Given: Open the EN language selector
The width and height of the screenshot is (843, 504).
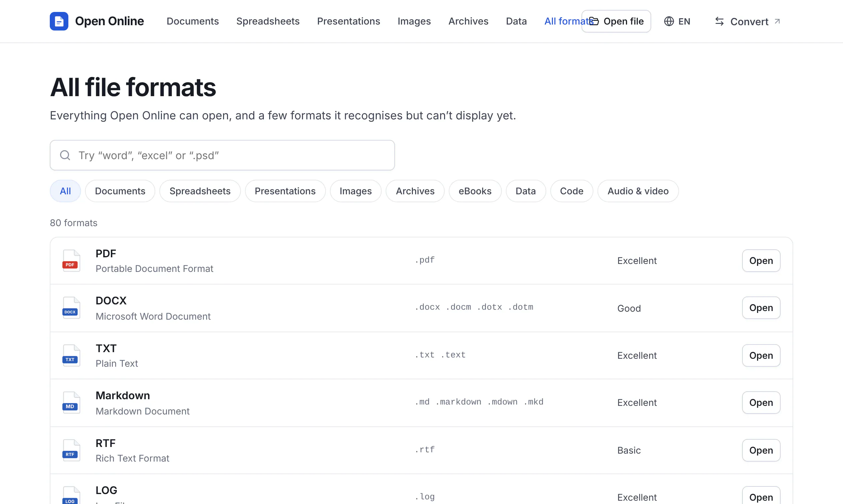Looking at the screenshot, I should click(x=677, y=21).
